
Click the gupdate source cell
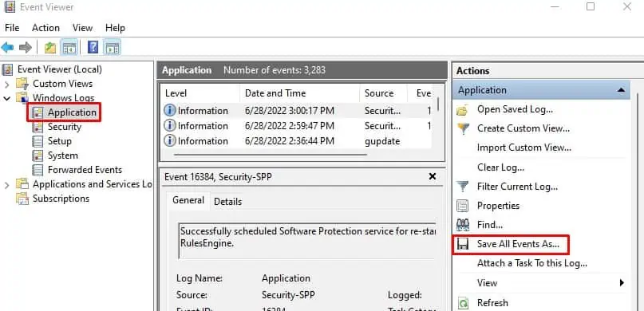click(382, 141)
